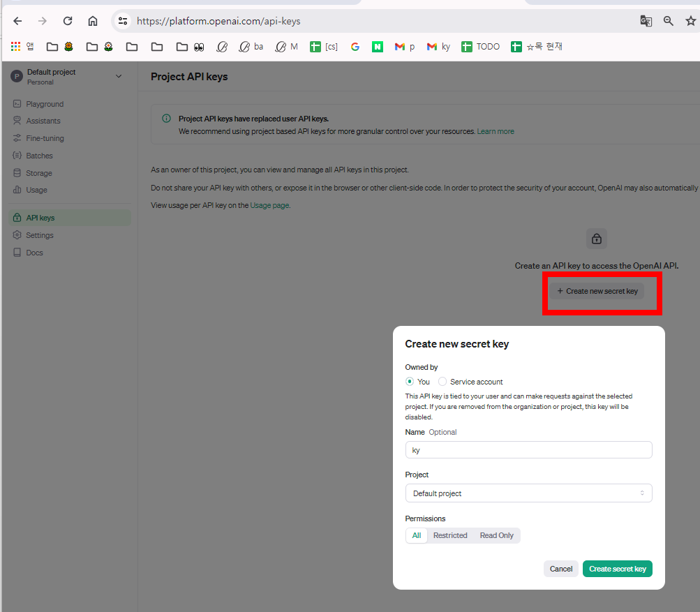Open the 앱 apps shortcut
This screenshot has height=612, width=700.
[x=22, y=47]
